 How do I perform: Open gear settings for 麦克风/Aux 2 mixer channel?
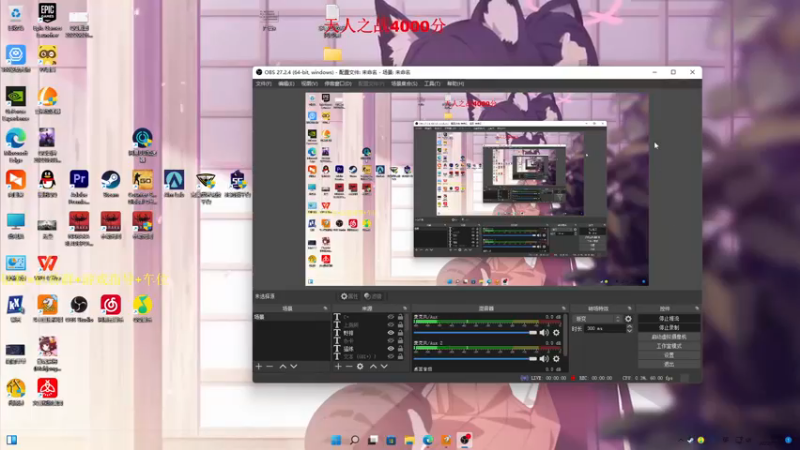[x=556, y=359]
